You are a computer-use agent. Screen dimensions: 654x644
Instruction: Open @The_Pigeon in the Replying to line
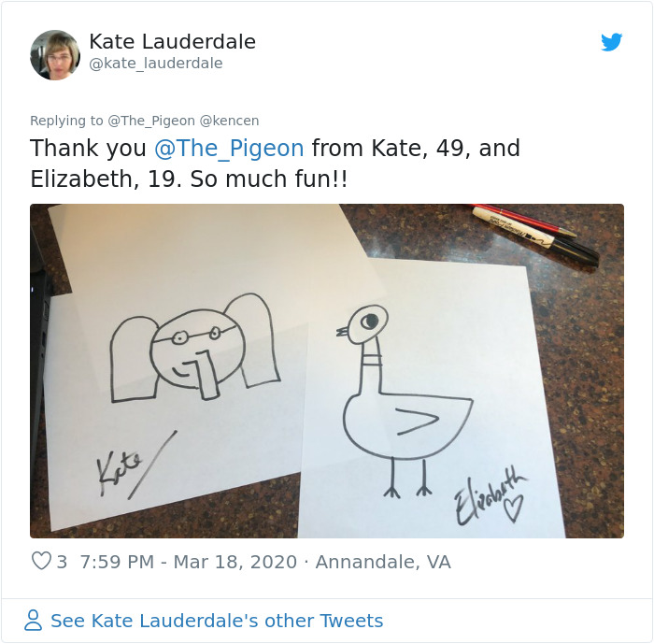(151, 121)
